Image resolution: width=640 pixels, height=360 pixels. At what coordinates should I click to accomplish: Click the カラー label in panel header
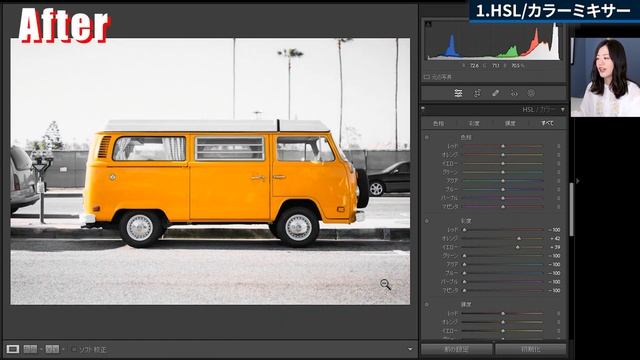pos(548,109)
